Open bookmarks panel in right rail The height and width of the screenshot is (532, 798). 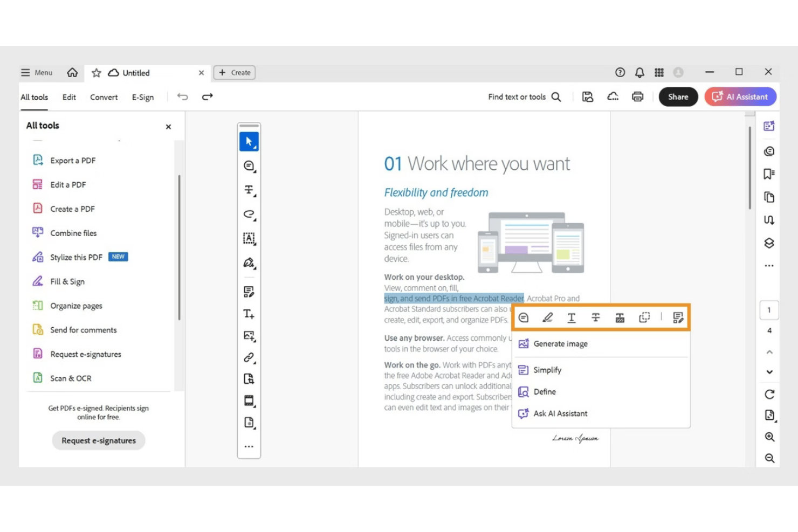pos(769,174)
